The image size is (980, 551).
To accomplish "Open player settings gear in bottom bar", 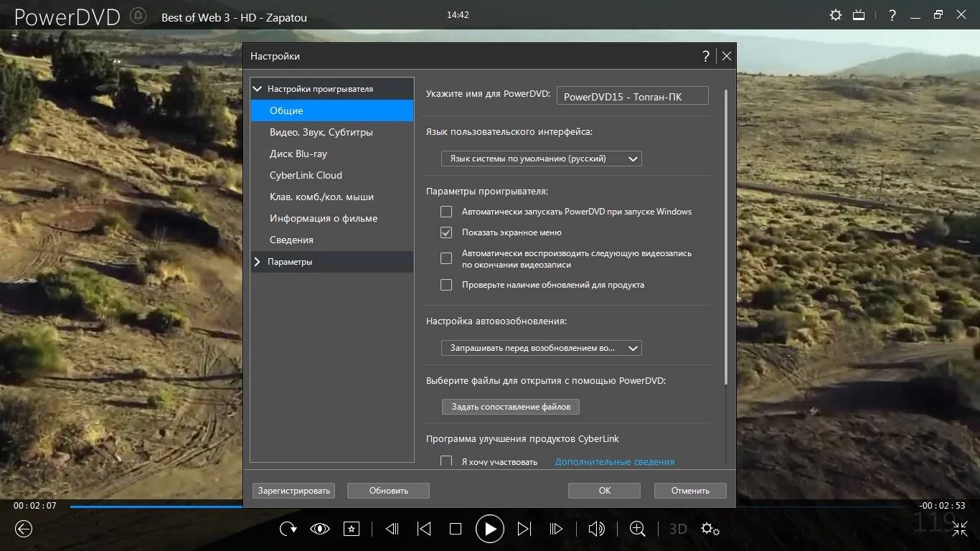I will click(x=710, y=529).
